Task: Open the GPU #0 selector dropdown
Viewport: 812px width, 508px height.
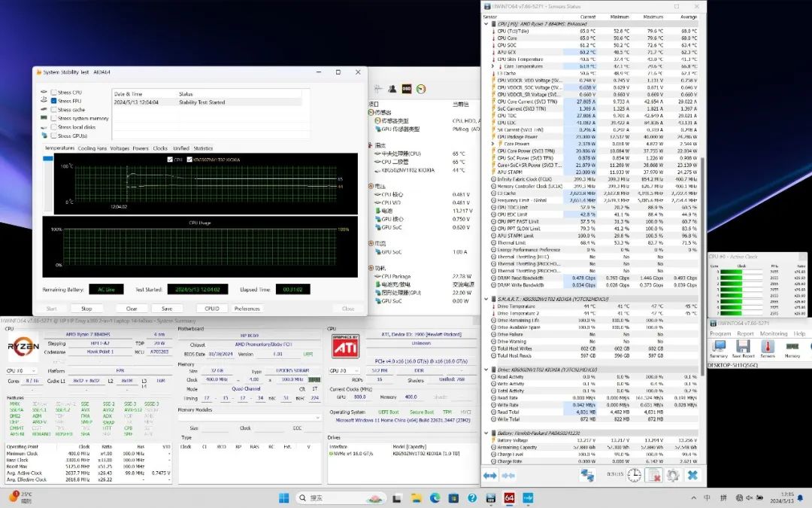Action: 344,371
